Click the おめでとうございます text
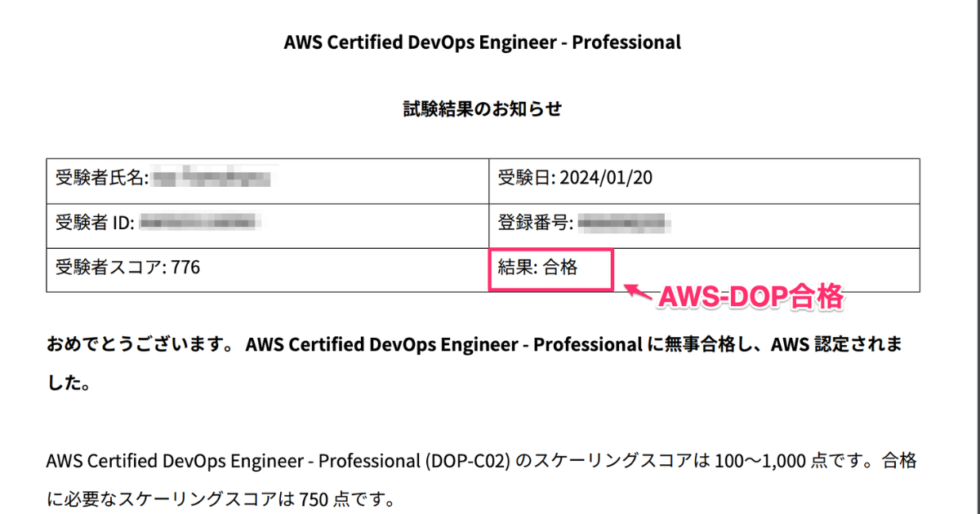 (137, 344)
